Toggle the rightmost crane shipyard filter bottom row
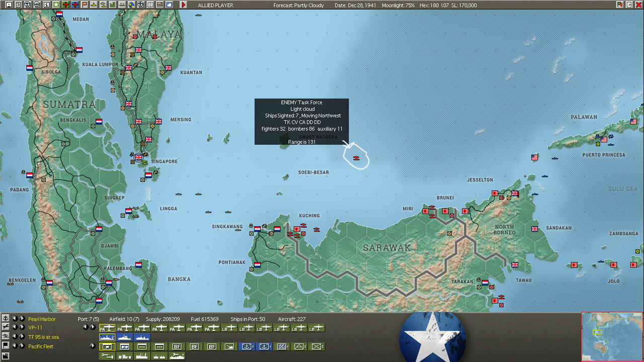The image size is (644, 362). (x=177, y=356)
